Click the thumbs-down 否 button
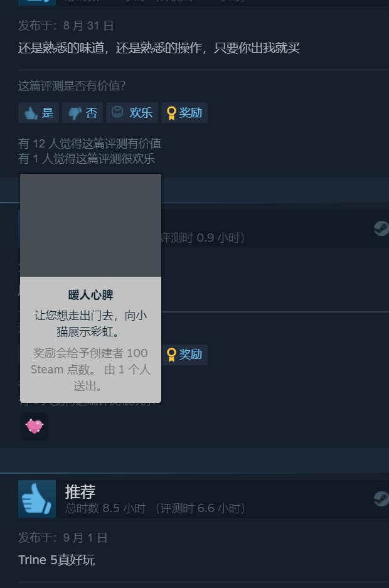Screen dimensions: 389x588 (x=82, y=112)
